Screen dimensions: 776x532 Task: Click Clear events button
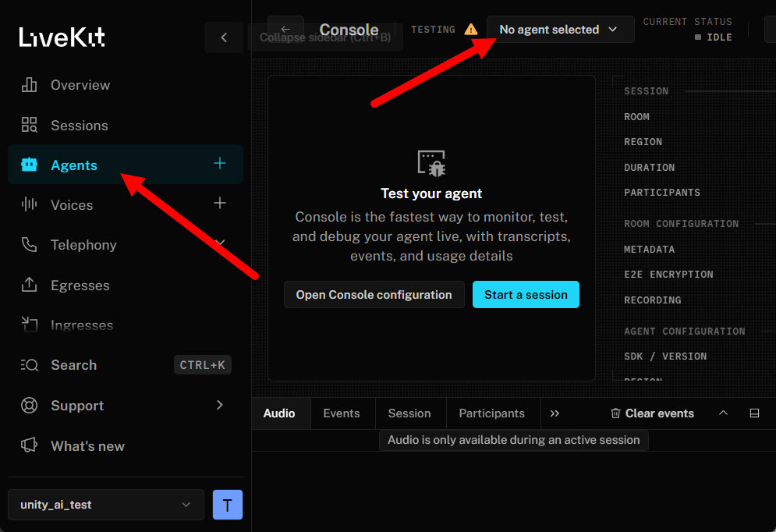652,413
